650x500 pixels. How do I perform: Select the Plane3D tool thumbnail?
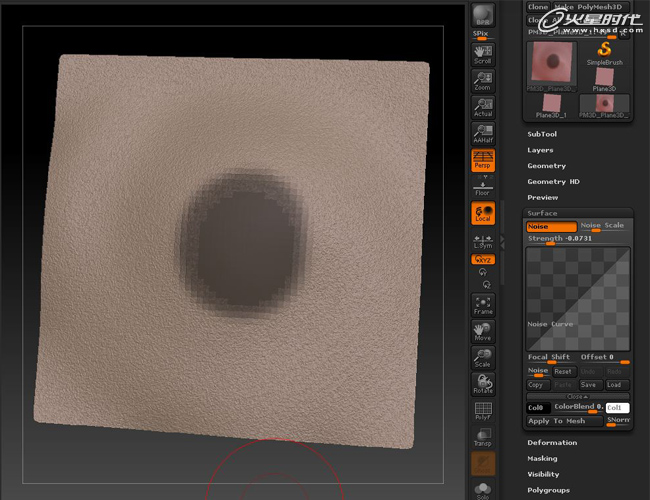tap(604, 80)
